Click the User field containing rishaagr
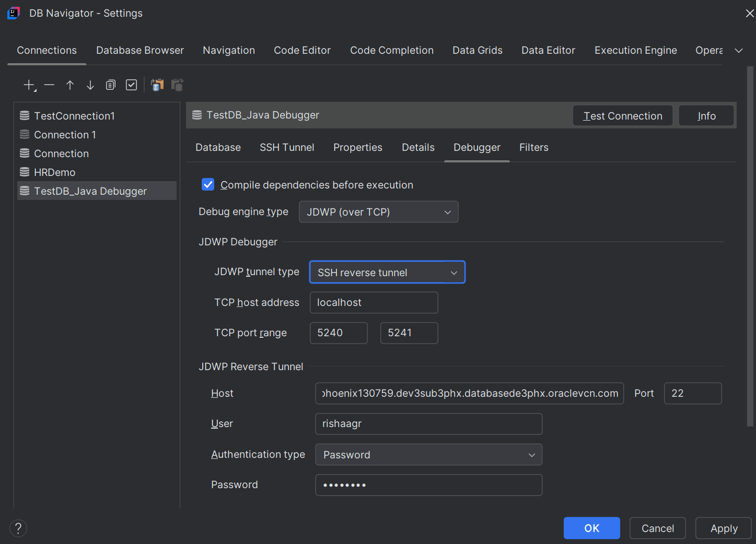 tap(429, 424)
